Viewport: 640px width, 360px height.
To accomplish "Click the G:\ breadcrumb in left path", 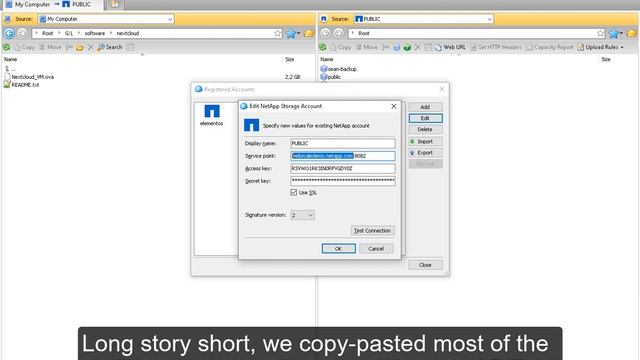I will pos(69,33).
